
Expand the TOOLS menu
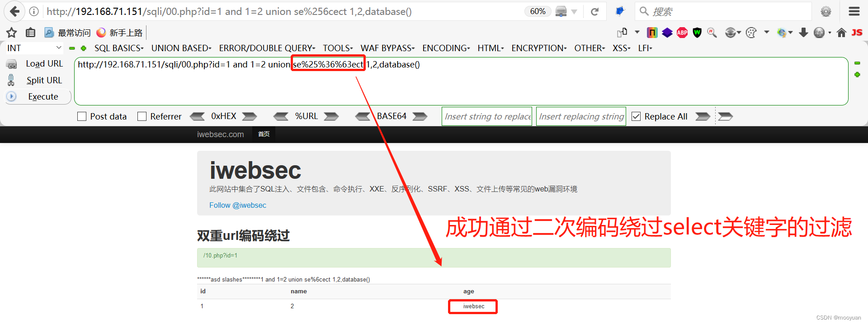tap(338, 48)
